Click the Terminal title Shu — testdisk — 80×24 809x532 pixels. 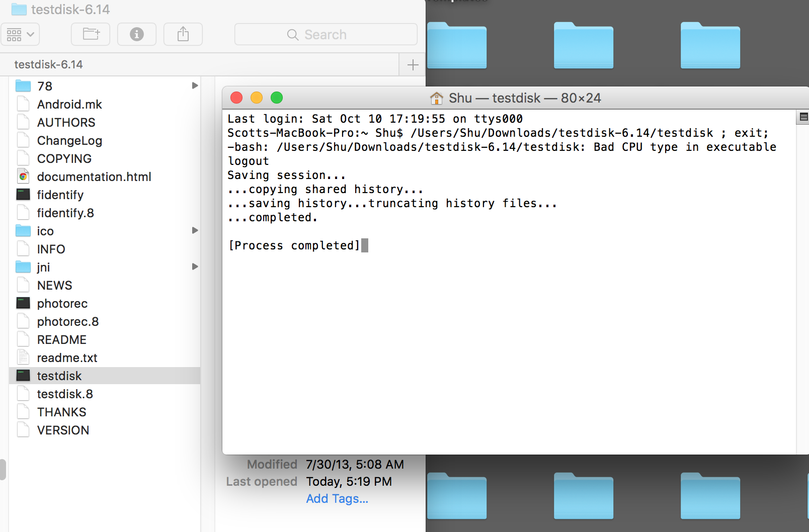525,98
